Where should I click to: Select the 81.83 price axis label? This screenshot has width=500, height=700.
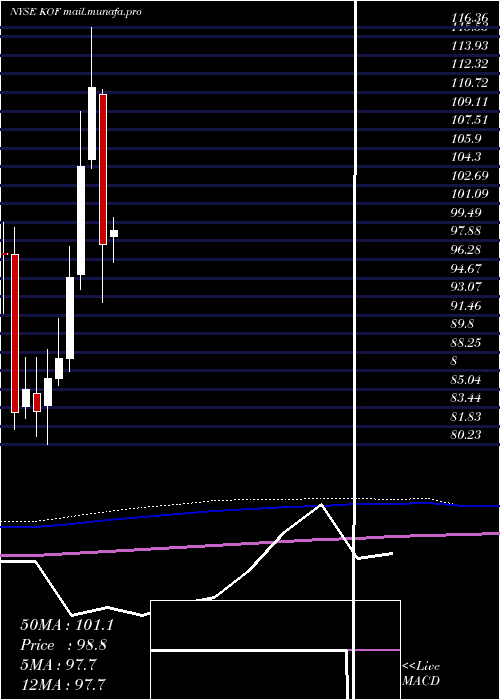pyautogui.click(x=467, y=417)
